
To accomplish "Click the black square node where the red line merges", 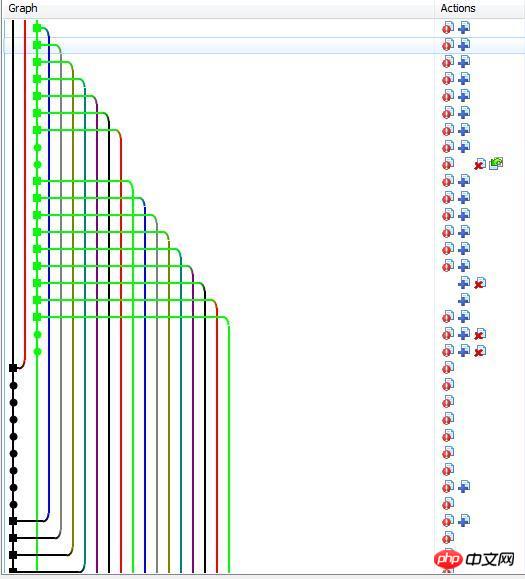I will coord(13,368).
